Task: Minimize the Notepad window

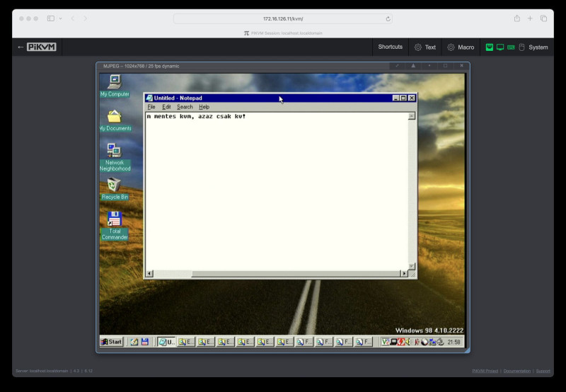Action: pyautogui.click(x=396, y=98)
